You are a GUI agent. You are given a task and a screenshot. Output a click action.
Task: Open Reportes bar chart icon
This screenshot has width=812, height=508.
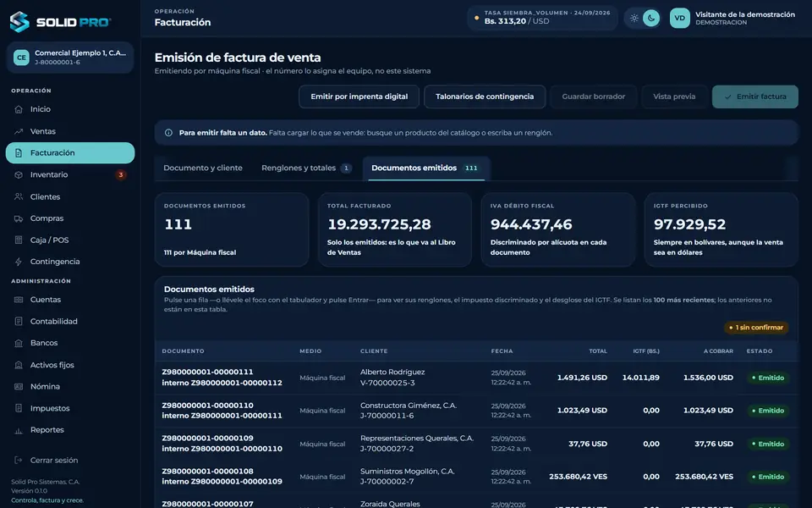coord(19,430)
